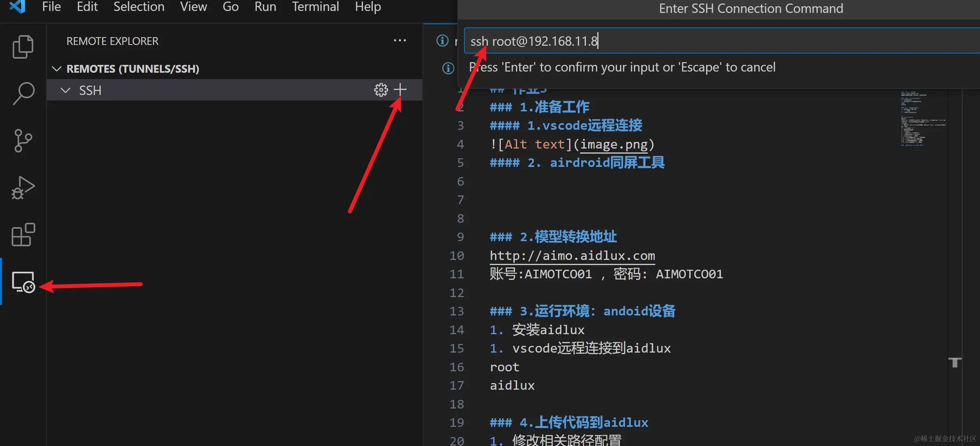Open the Explorer files icon
This screenshot has height=446, width=980.
23,47
